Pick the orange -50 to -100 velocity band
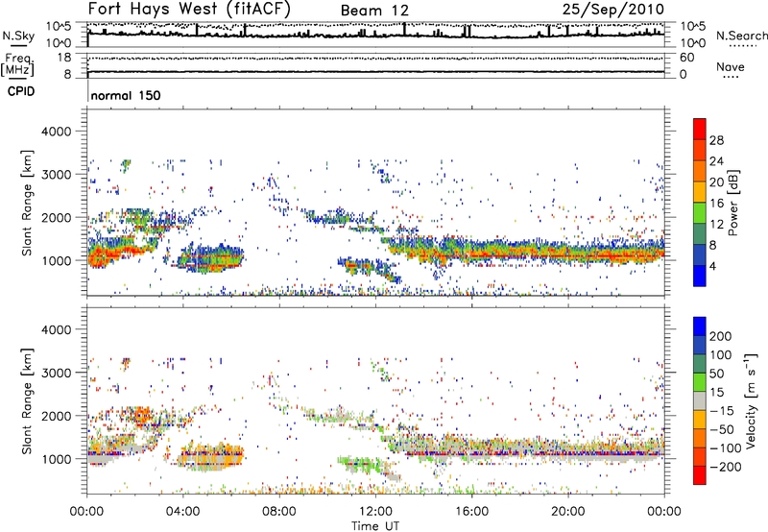 pos(700,438)
